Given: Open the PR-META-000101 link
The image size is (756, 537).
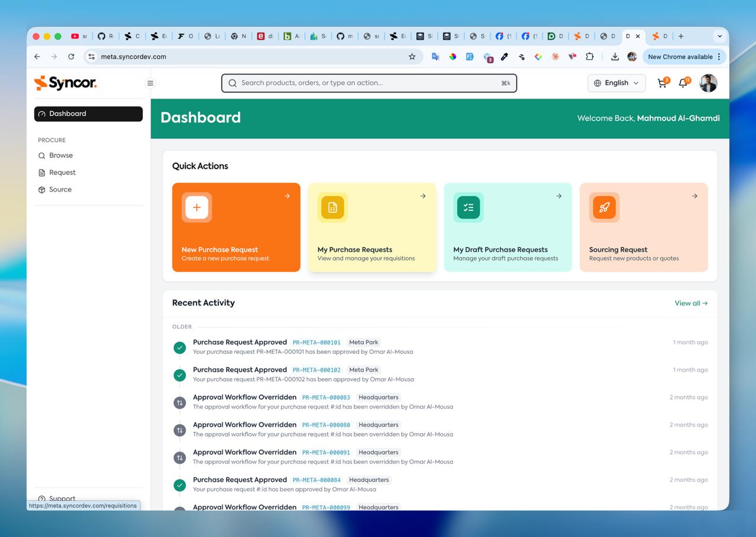Looking at the screenshot, I should pos(317,343).
